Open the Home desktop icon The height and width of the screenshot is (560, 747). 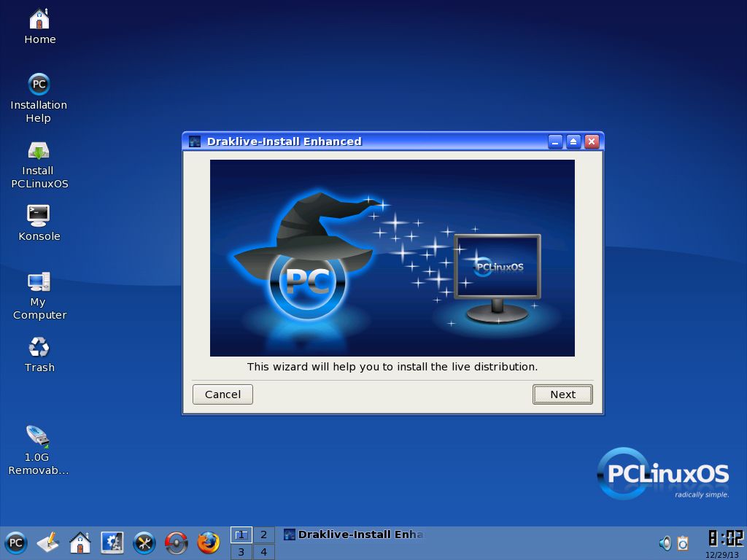click(39, 27)
